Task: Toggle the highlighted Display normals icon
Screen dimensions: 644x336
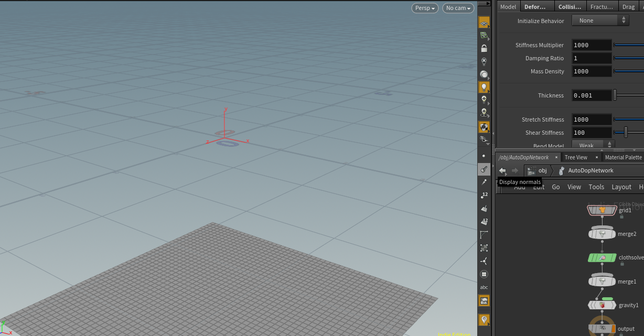Action: point(484,169)
